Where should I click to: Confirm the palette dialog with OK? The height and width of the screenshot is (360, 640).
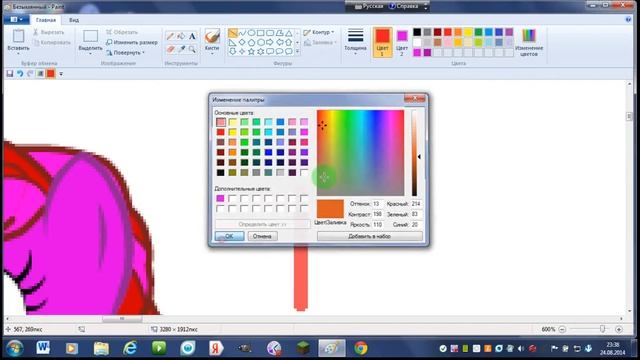pyautogui.click(x=229, y=236)
